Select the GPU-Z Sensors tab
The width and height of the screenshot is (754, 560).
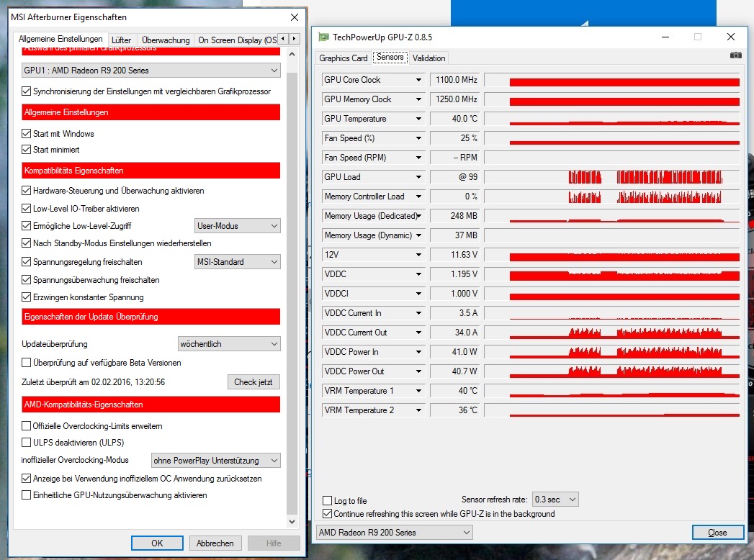[390, 57]
